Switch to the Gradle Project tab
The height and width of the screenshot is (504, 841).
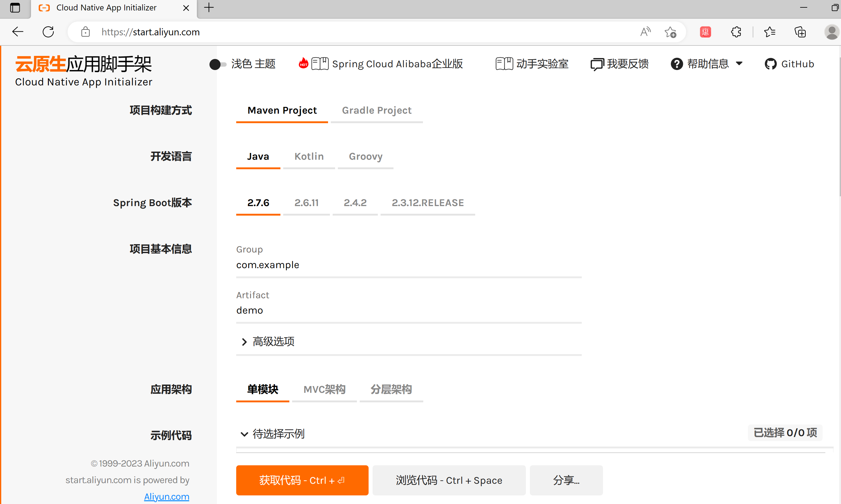point(376,110)
